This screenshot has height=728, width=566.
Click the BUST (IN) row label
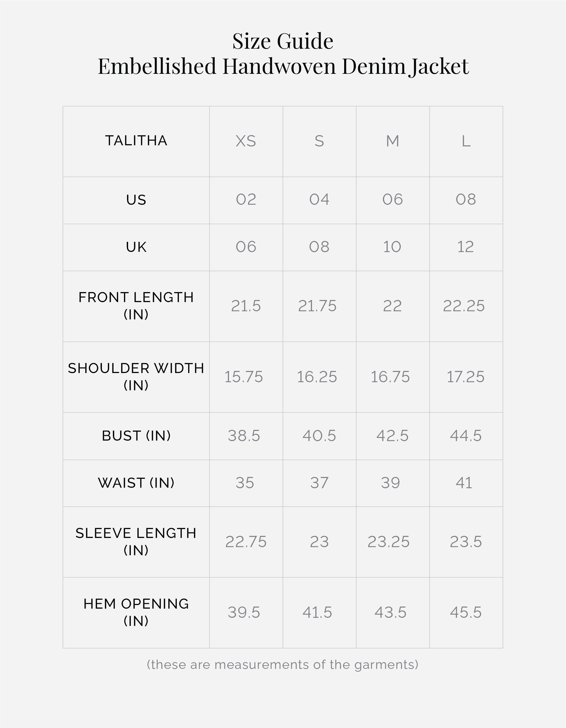[136, 436]
